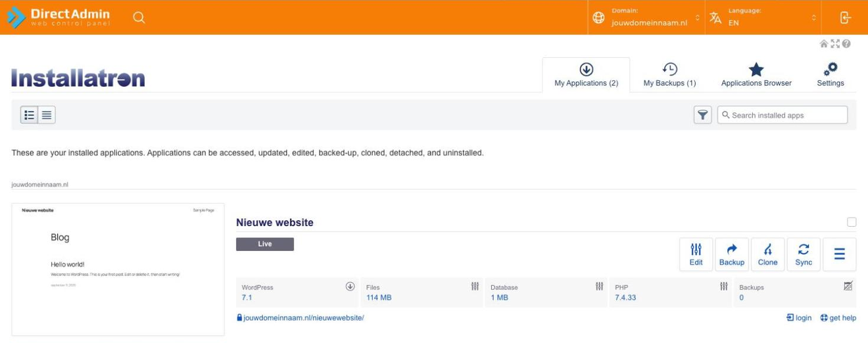
Task: Click the PHP settings sliders icon
Action: [x=723, y=286]
